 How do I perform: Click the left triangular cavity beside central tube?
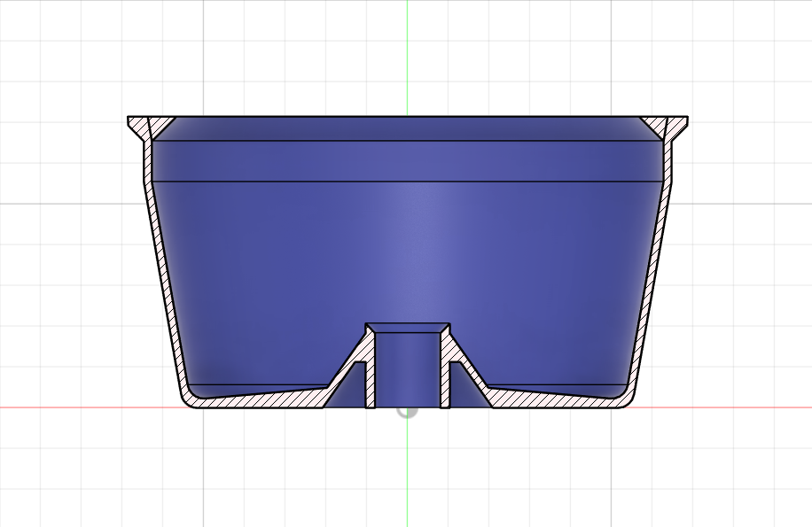[x=356, y=388]
